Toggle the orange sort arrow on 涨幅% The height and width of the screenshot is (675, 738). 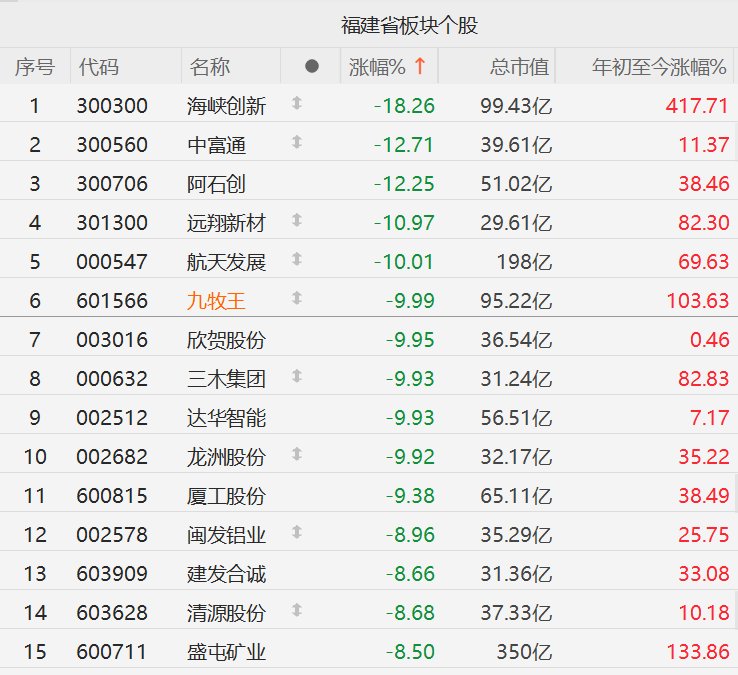point(420,67)
